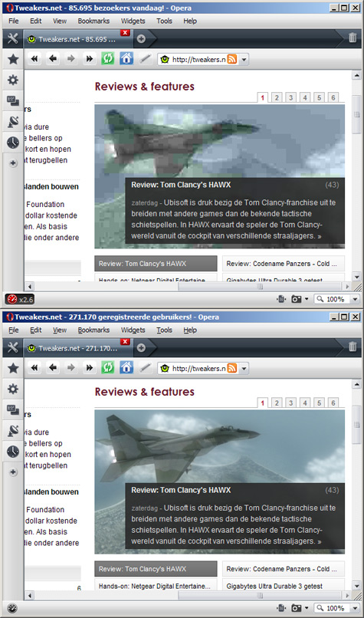Click camera status icon in '271.170 geregistreerde' window
This screenshot has width=364, height=618.
pos(297,608)
